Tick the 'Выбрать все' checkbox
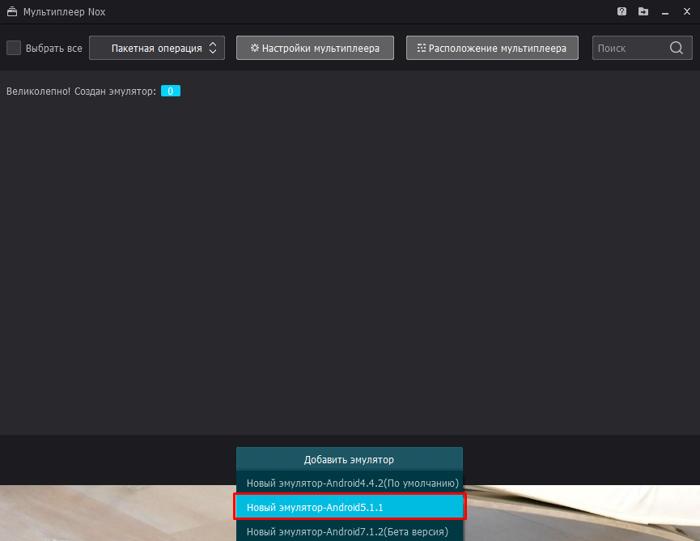Viewport: 700px width, 541px height. (13, 48)
